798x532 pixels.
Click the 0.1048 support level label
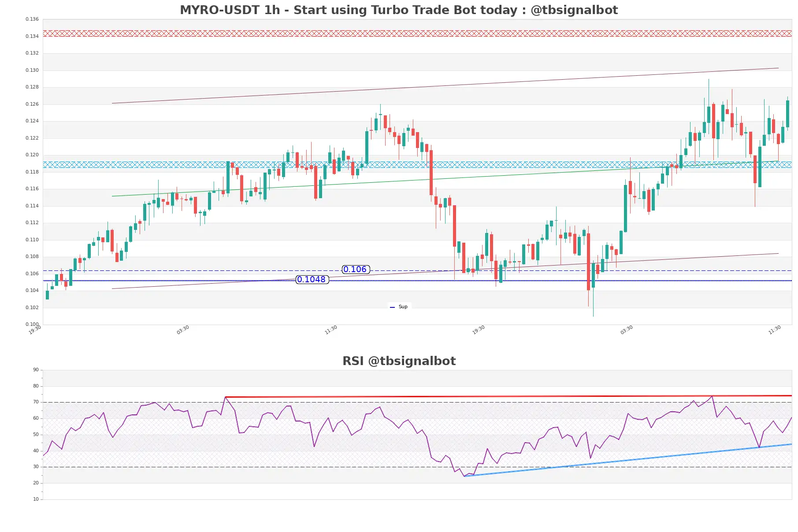pyautogui.click(x=312, y=280)
